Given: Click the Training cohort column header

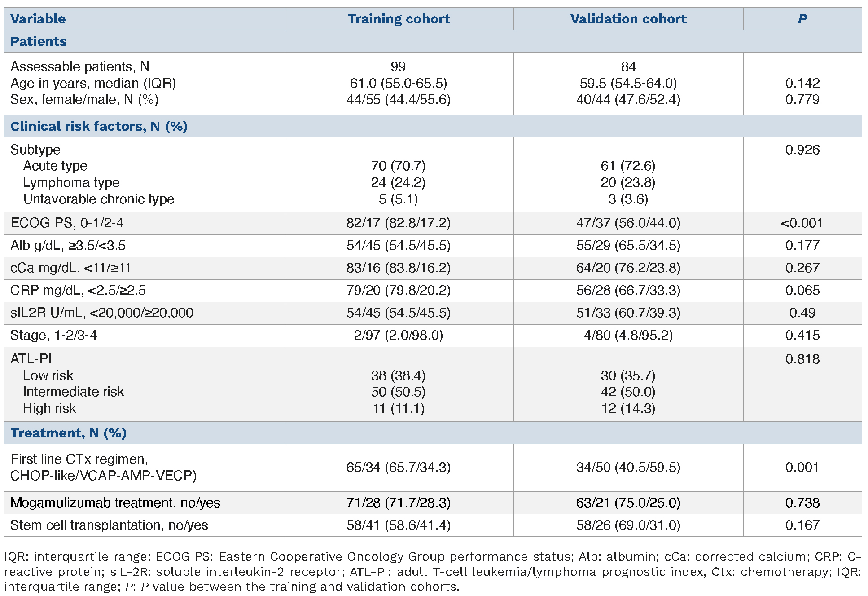Looking at the screenshot, I should coord(399,19).
